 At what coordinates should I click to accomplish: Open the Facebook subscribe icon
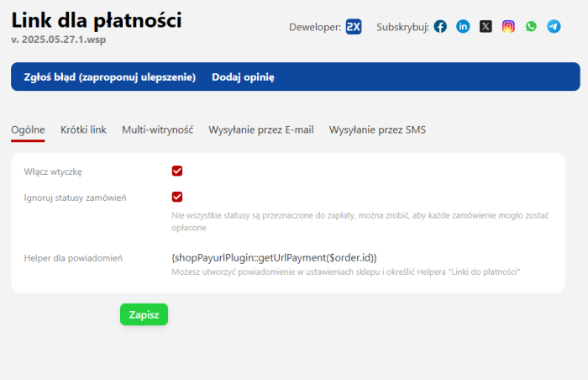coord(440,27)
